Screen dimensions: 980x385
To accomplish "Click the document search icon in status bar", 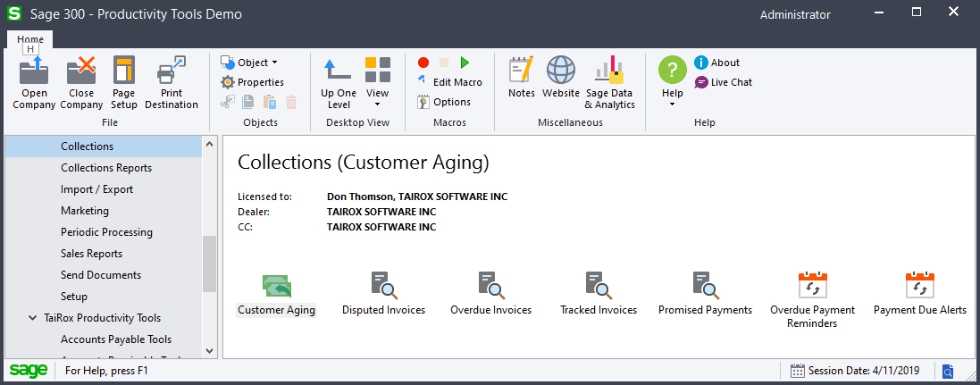I will click(x=948, y=371).
